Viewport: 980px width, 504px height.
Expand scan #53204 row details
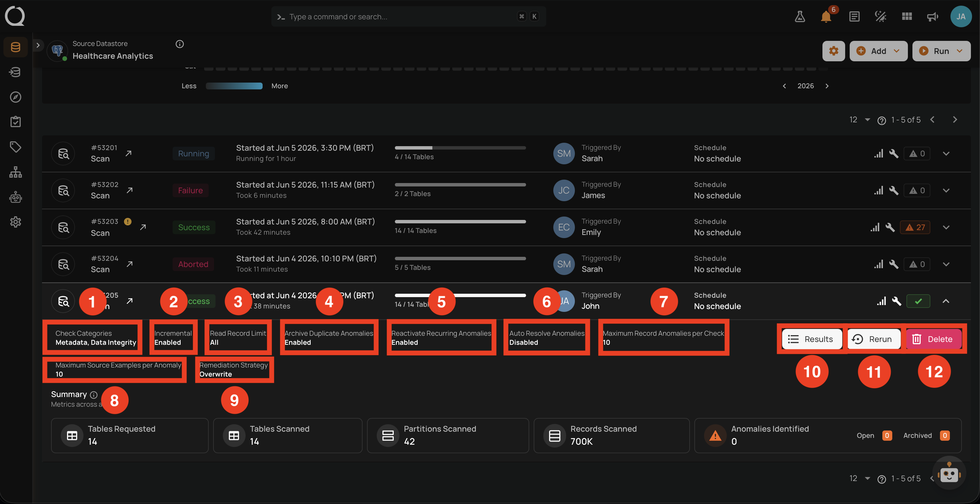tap(946, 264)
